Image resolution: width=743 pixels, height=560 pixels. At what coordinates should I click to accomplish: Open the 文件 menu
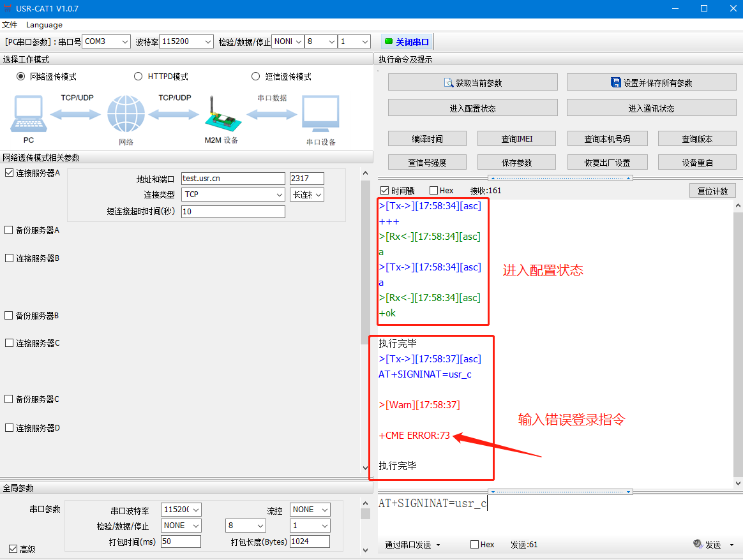[9, 25]
